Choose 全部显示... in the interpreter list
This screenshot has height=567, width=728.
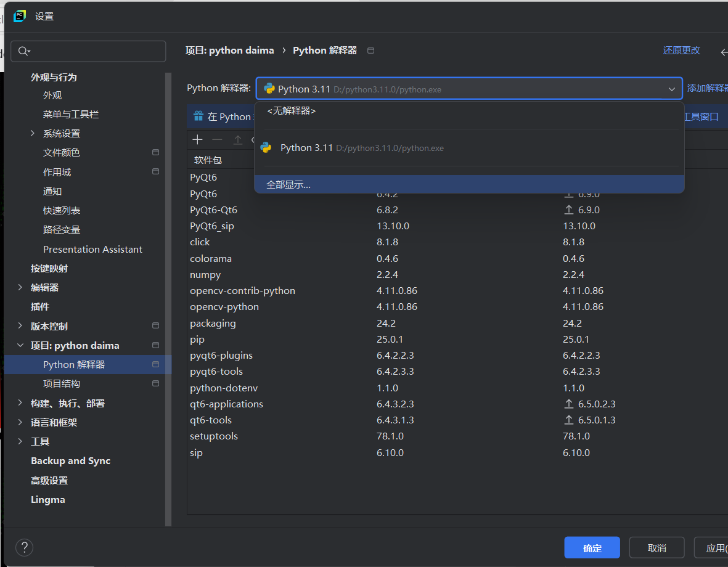point(469,184)
